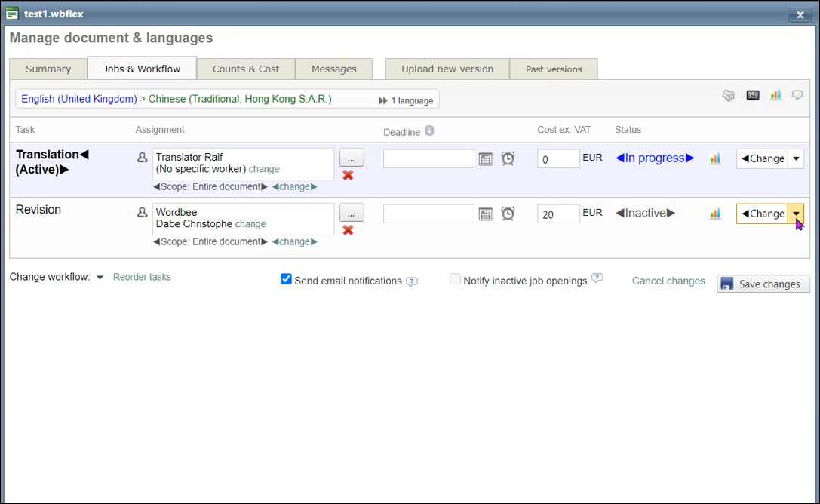Open the Upload new version tab

(447, 69)
